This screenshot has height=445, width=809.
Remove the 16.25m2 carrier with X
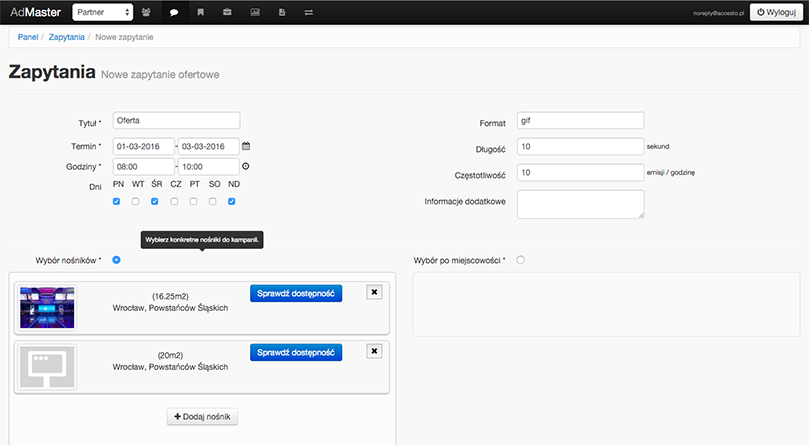click(x=374, y=292)
